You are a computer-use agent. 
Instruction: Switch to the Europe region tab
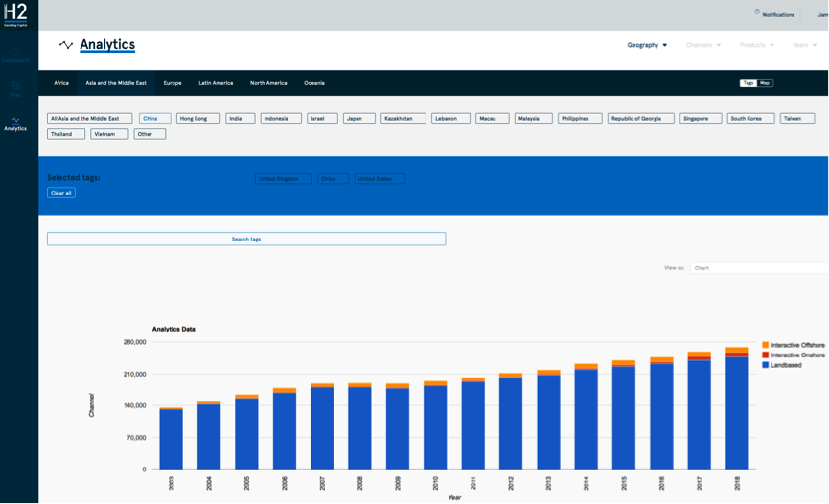pos(173,83)
